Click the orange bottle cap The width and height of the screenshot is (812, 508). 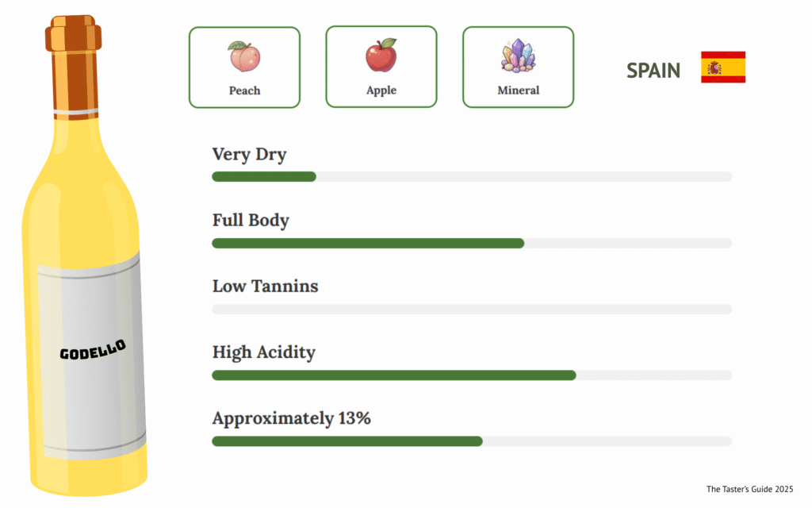coord(73,67)
